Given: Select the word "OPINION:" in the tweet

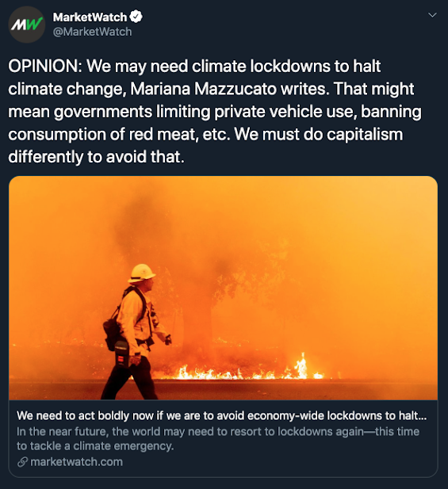Looking at the screenshot, I should (x=45, y=67).
